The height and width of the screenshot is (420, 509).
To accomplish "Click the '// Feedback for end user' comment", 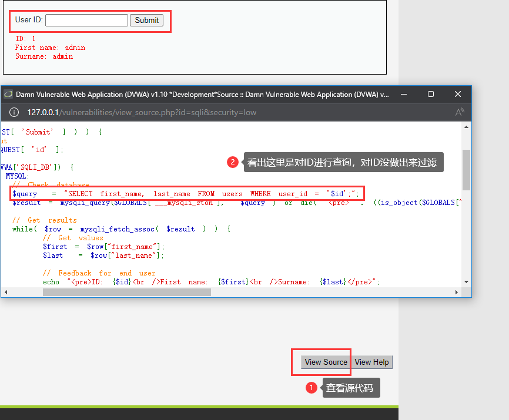I will click(99, 273).
